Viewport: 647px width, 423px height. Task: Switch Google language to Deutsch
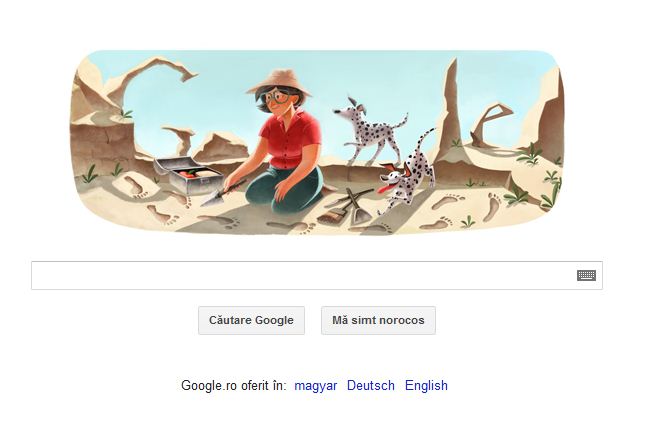[371, 385]
